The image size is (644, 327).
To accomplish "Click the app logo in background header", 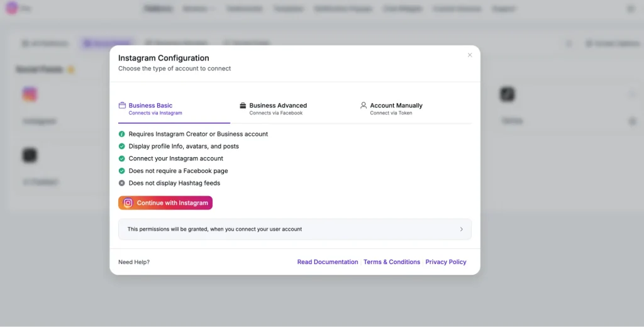I will coord(12,8).
